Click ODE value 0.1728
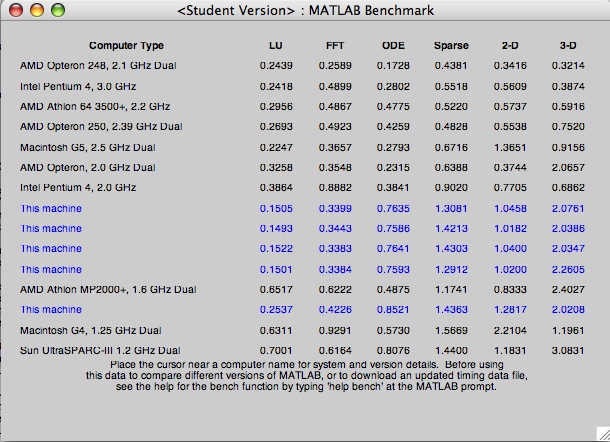 [393, 65]
